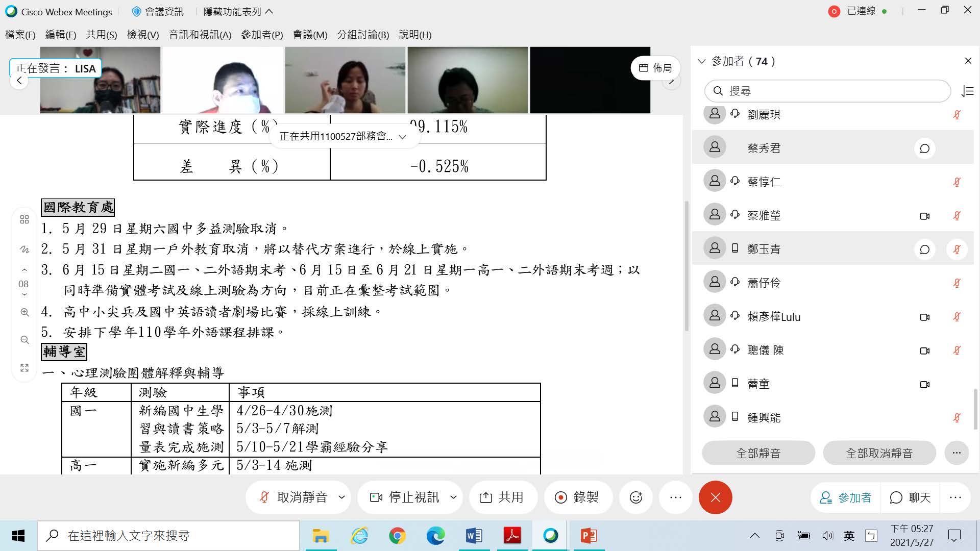Click the red leave meeting button

pyautogui.click(x=715, y=497)
